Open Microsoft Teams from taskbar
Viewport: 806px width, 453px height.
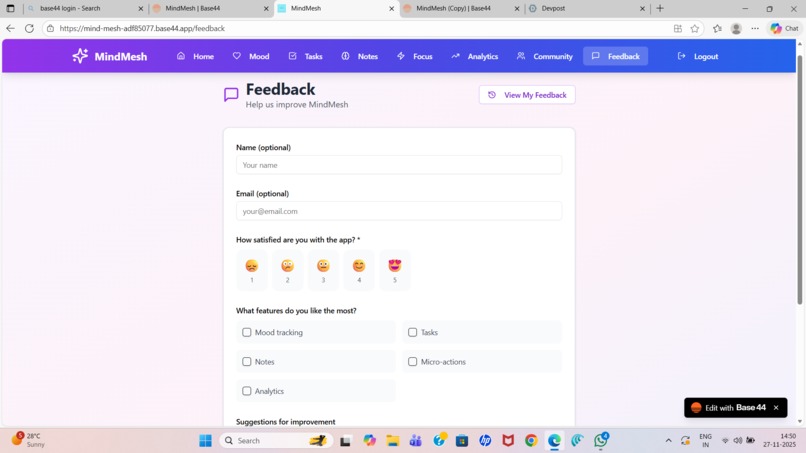(x=416, y=441)
